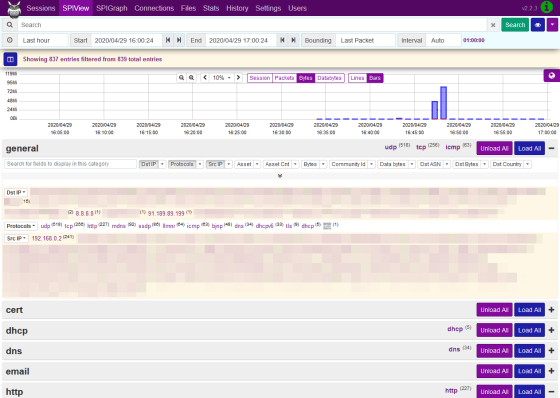Click Load All in general category

[529, 148]
